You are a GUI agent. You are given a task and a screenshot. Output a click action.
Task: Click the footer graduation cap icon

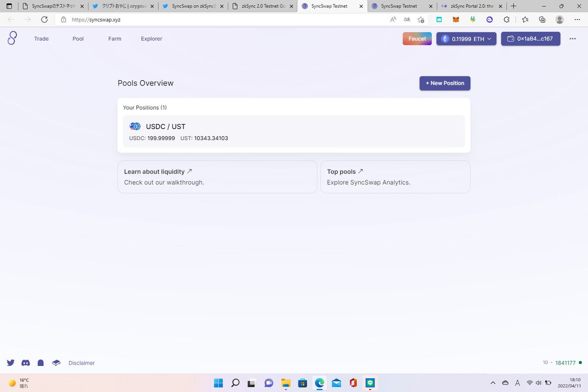click(x=56, y=363)
